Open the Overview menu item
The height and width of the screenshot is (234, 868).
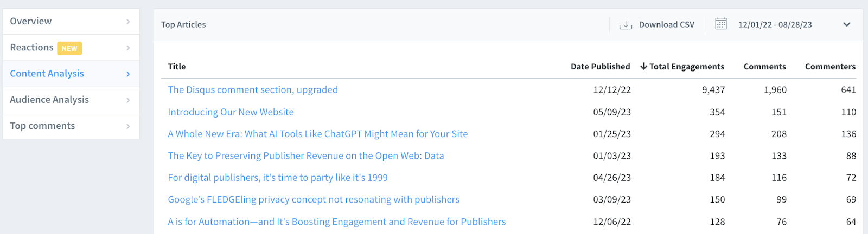pyautogui.click(x=31, y=21)
